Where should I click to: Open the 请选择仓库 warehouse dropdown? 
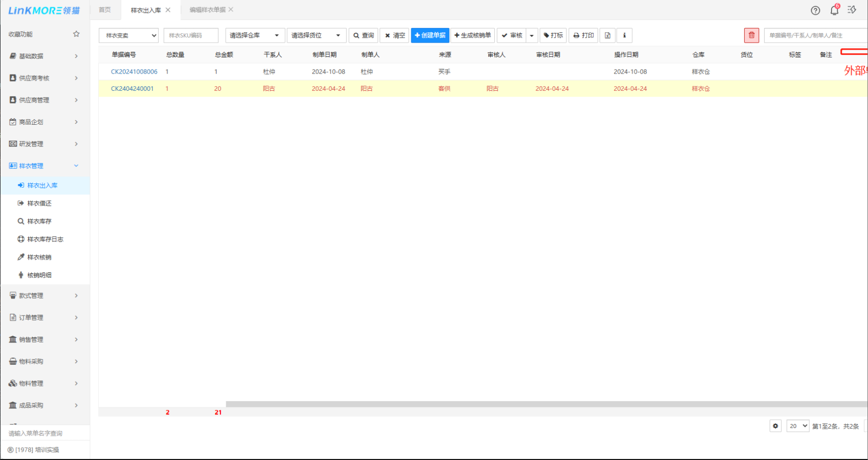pos(254,36)
